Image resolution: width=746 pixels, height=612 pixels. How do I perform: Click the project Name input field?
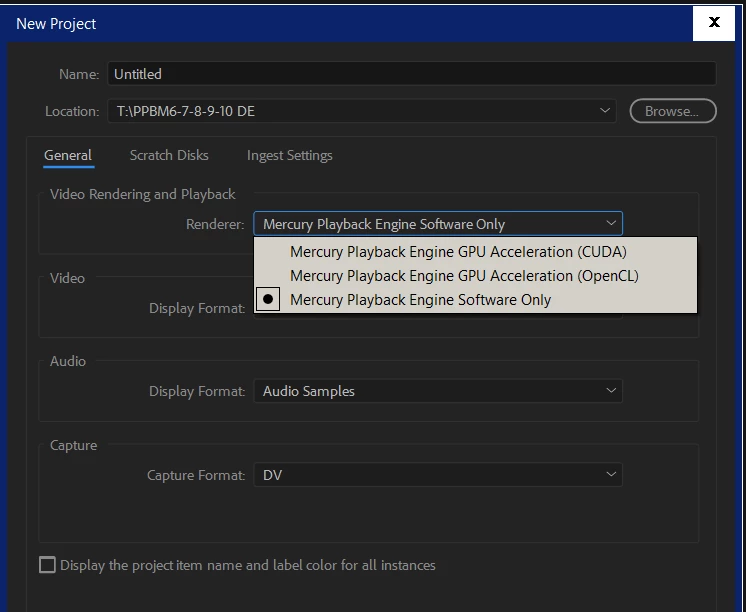tap(412, 74)
